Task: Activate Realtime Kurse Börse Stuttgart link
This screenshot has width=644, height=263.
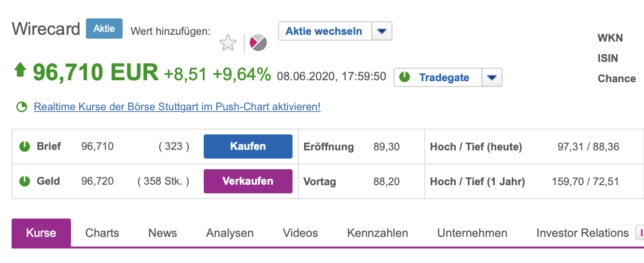Action: tap(177, 107)
